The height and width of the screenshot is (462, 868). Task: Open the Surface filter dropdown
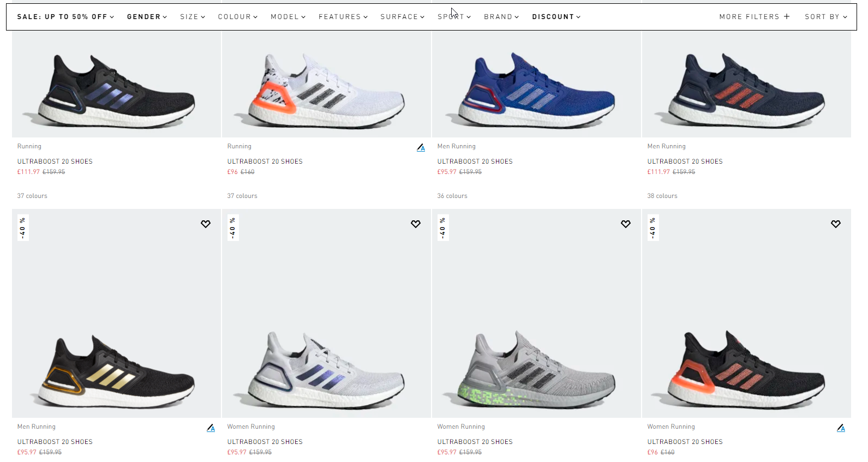tap(402, 17)
